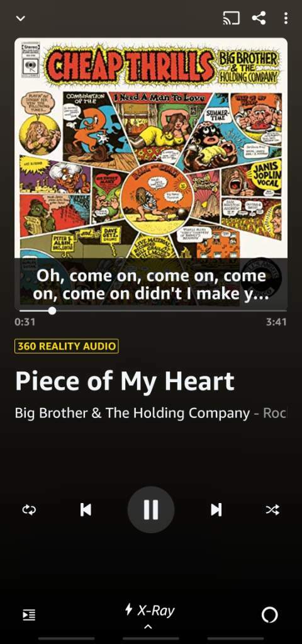This screenshot has width=302, height=644.
Task: Open Big Brother & The Holding Company artist link
Action: [x=132, y=413]
